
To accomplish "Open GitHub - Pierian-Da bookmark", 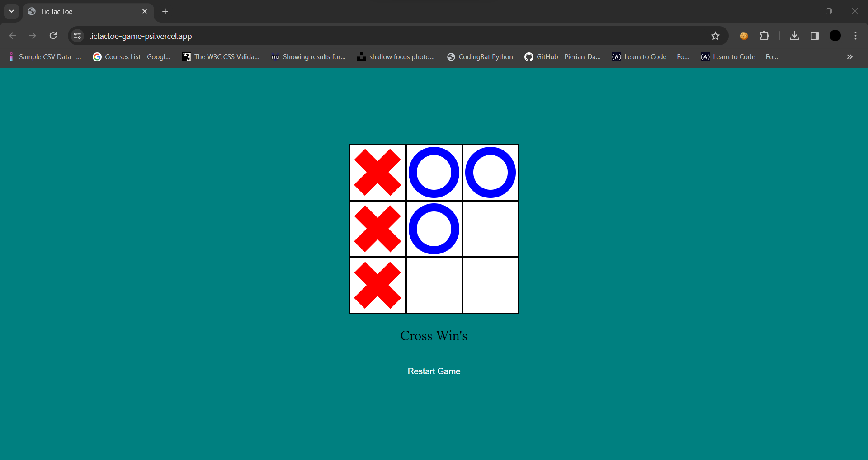I will click(562, 57).
